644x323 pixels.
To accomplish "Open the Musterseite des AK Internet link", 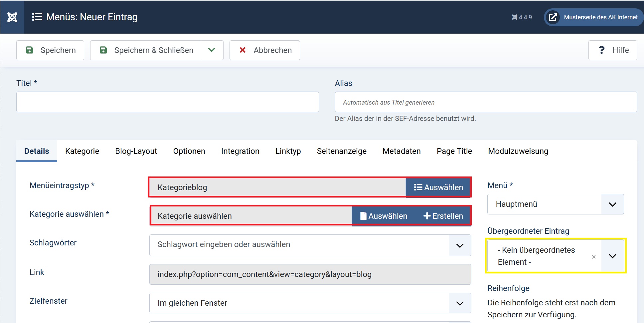I will (x=594, y=17).
